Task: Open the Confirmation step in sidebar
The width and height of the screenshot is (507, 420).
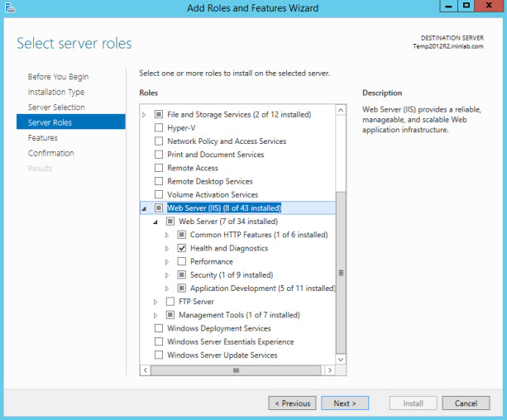Action: click(51, 153)
